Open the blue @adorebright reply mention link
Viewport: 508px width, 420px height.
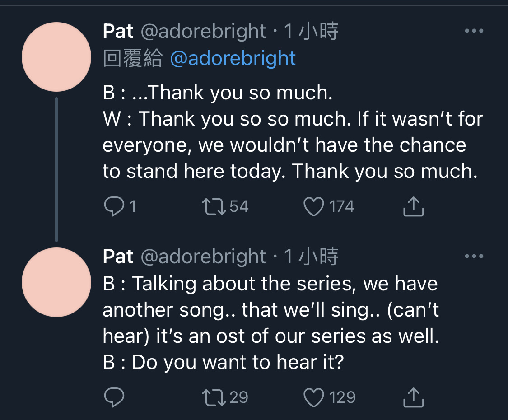pyautogui.click(x=233, y=59)
